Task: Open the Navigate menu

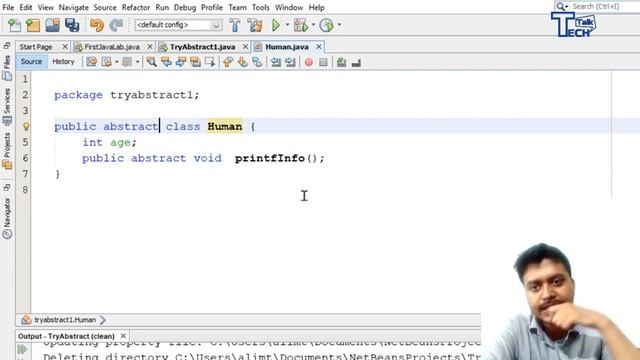Action: (73, 7)
